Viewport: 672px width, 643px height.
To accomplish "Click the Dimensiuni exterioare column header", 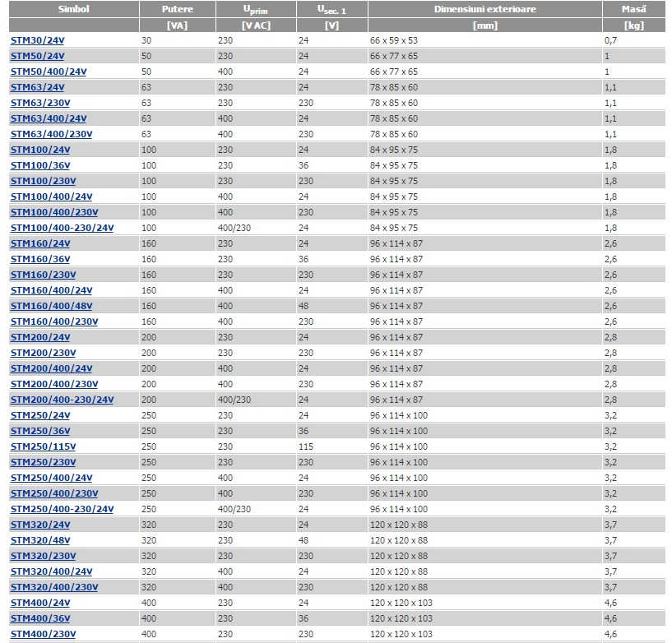I will click(x=484, y=9).
